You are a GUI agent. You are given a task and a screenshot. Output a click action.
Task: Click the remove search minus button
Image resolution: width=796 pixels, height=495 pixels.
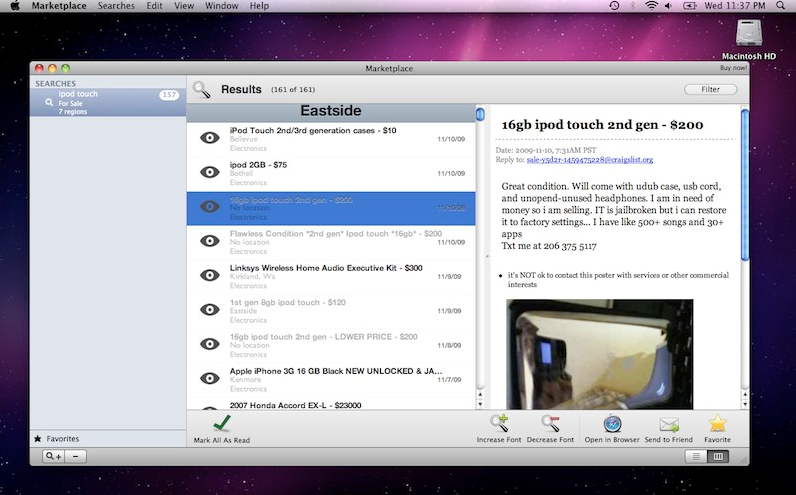[x=77, y=456]
